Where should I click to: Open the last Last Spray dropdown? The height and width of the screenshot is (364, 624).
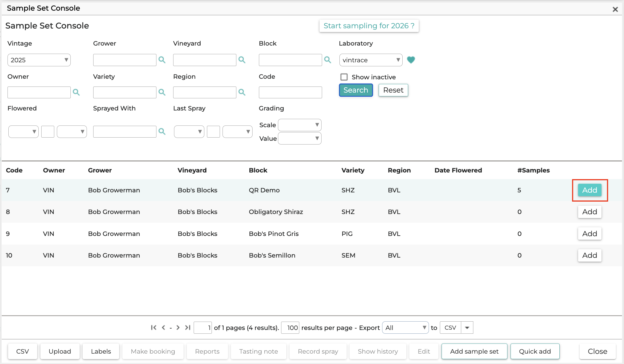click(238, 132)
